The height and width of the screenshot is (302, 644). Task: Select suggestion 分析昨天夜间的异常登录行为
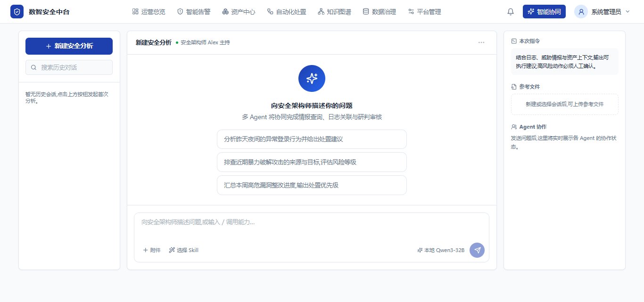312,139
